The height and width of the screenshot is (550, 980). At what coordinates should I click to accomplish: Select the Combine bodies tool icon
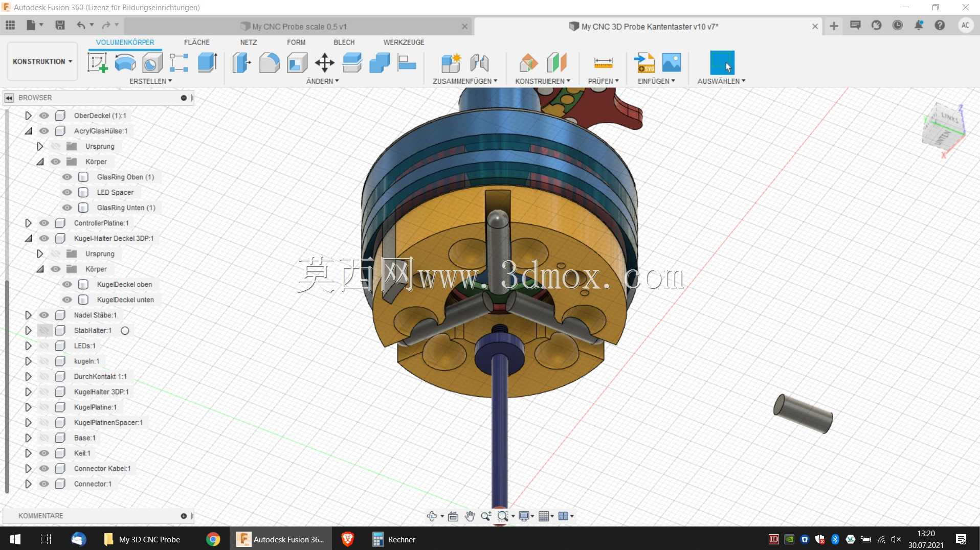pos(380,62)
